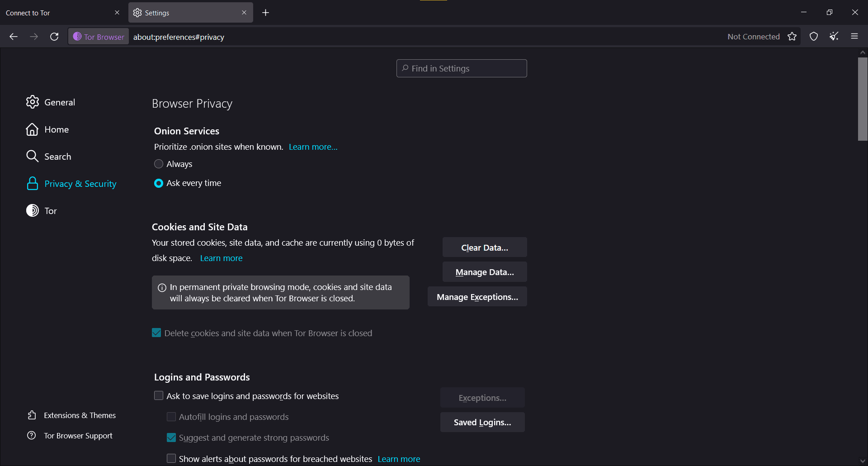Click the Manage Data button
The width and height of the screenshot is (868, 466).
(485, 272)
